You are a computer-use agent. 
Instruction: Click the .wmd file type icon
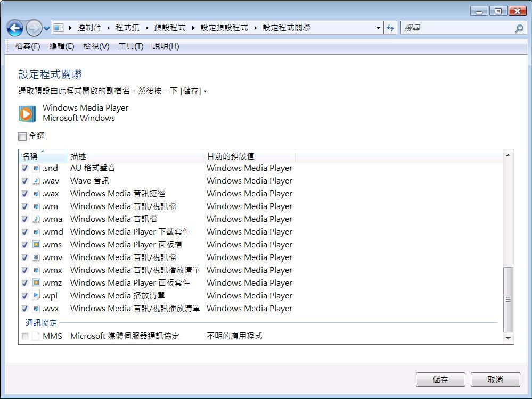(36, 232)
